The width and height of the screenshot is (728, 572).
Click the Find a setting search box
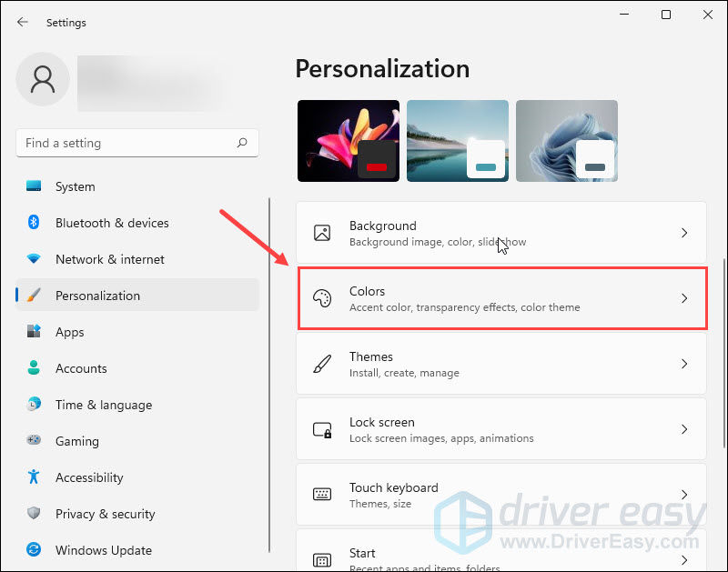[x=136, y=143]
